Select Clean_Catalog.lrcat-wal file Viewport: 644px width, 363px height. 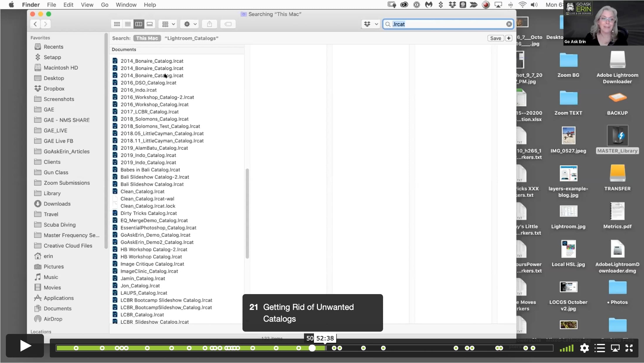click(147, 199)
